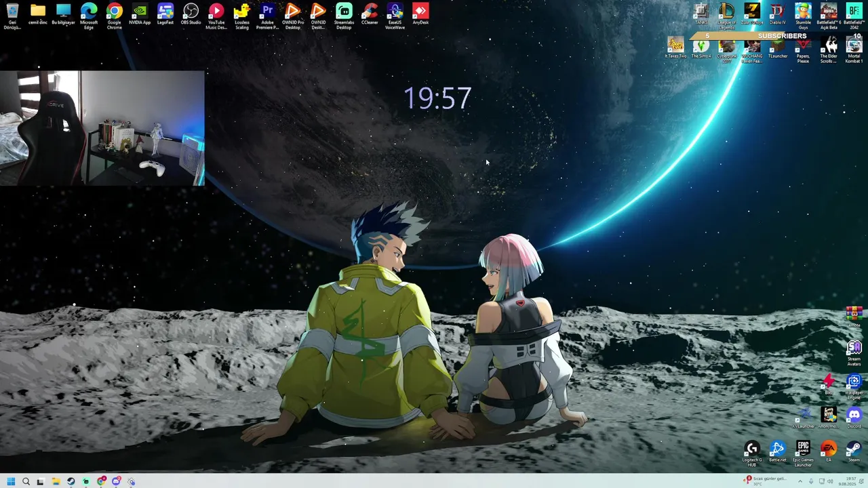This screenshot has height=488, width=868.
Task: Launch Battlefield 6 Açık Beta shortcut
Action: tap(829, 16)
